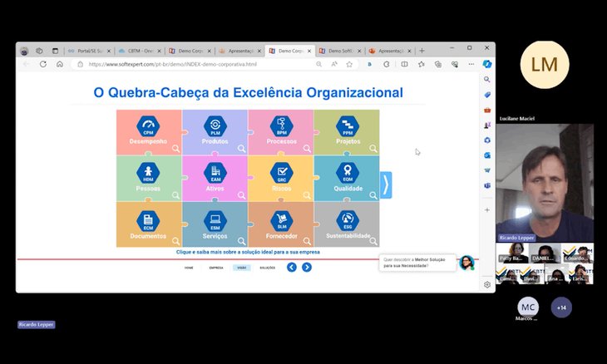
Task: Click the browser address bar URL
Action: [172, 64]
